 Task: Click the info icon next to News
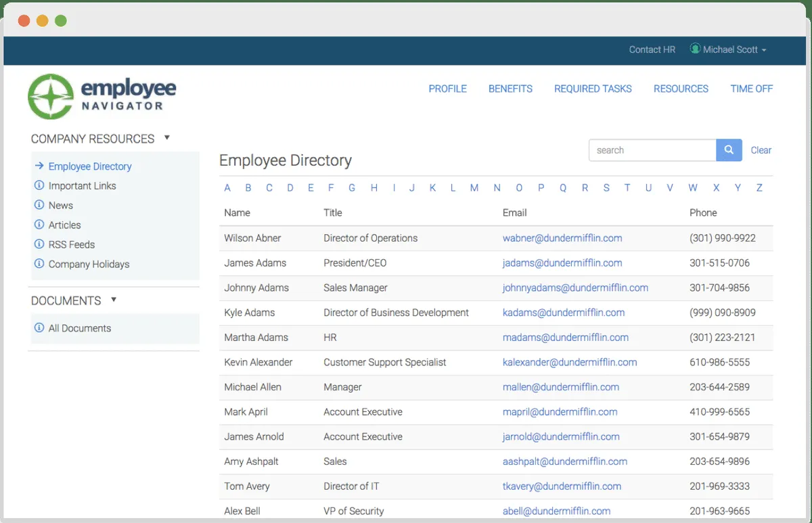pos(39,205)
